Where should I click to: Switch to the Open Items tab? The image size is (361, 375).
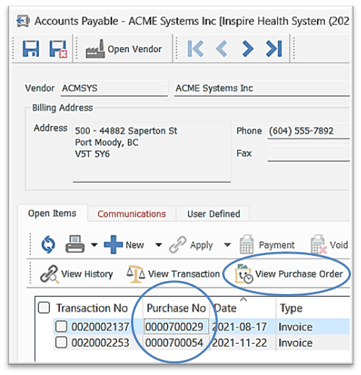(52, 213)
